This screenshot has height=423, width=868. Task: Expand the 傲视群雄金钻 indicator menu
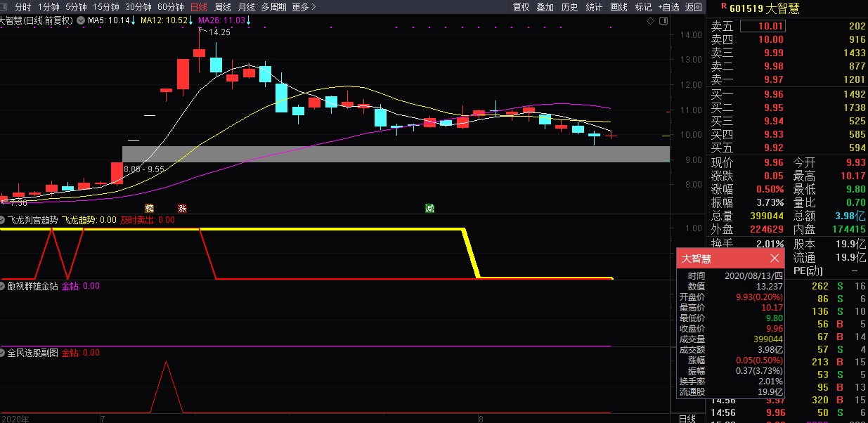pyautogui.click(x=4, y=286)
